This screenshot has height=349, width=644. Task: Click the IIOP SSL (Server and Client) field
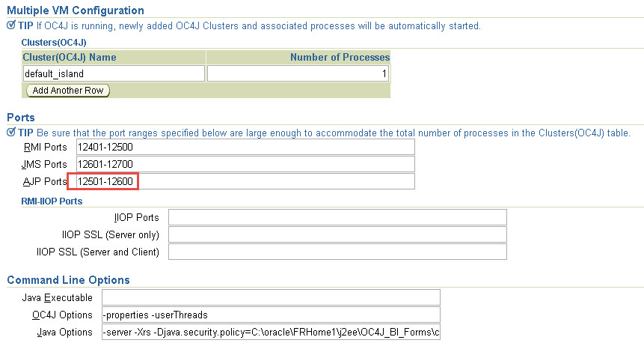tap(337, 252)
